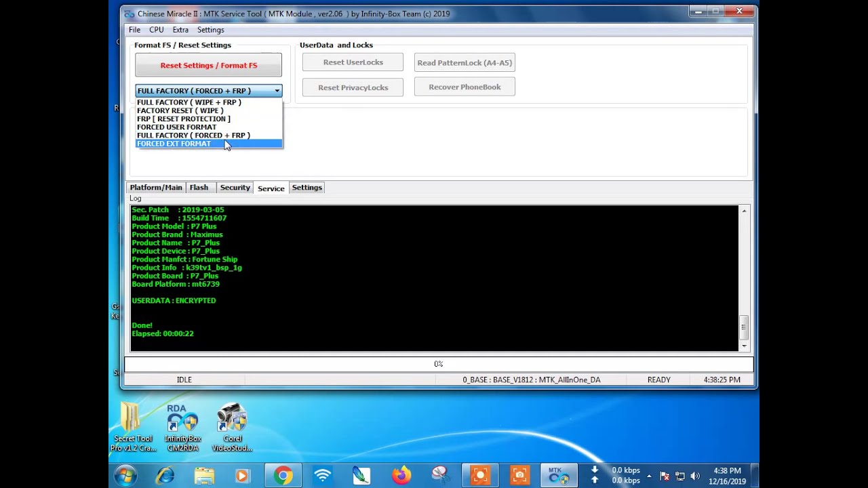Switch to orange screen recorder taskbar icon
Screen dimensions: 868x488
click(480, 476)
